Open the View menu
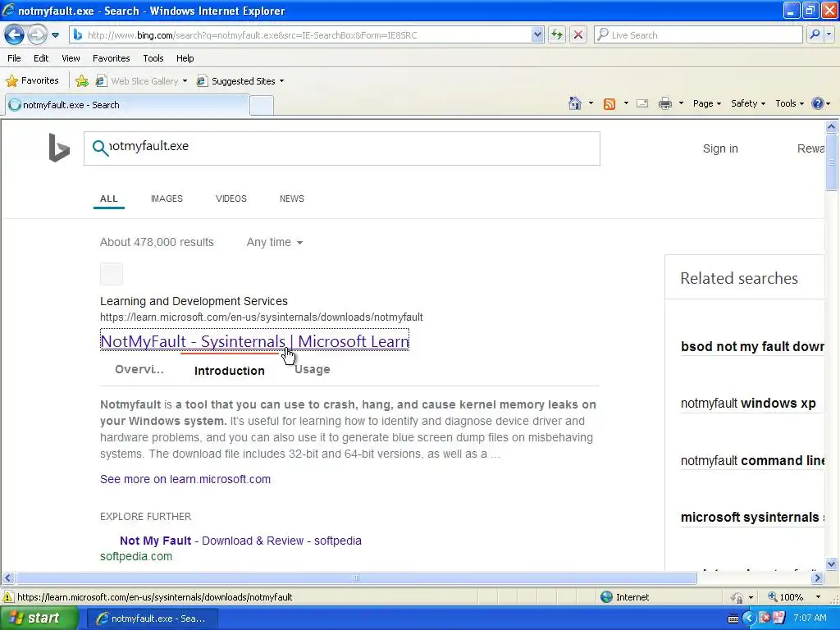 pos(71,58)
